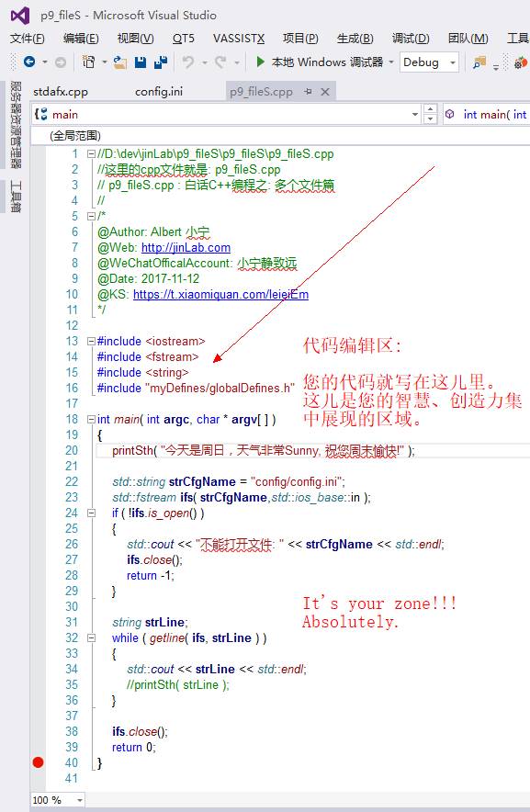Open the 工具 menu at the right edge
Viewport: 530px width, 812px height.
517,39
